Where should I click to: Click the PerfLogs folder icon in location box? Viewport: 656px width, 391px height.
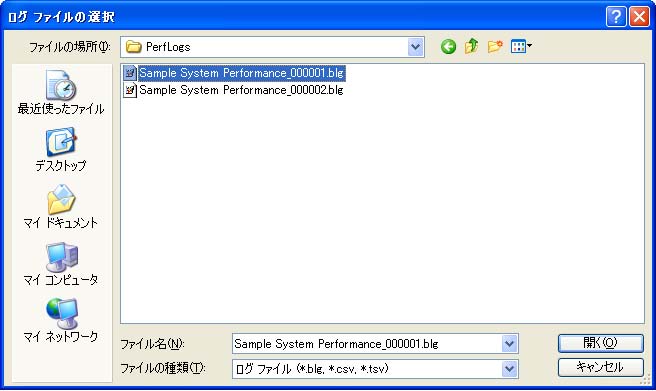click(133, 47)
